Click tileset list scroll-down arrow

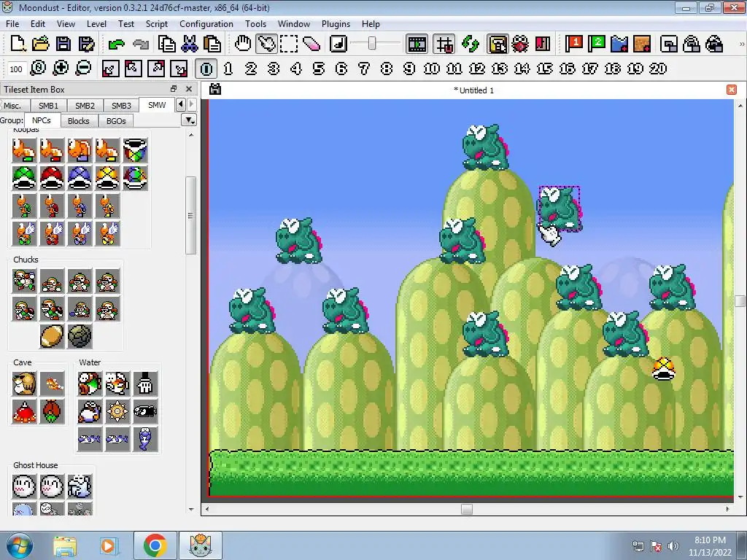(191, 509)
